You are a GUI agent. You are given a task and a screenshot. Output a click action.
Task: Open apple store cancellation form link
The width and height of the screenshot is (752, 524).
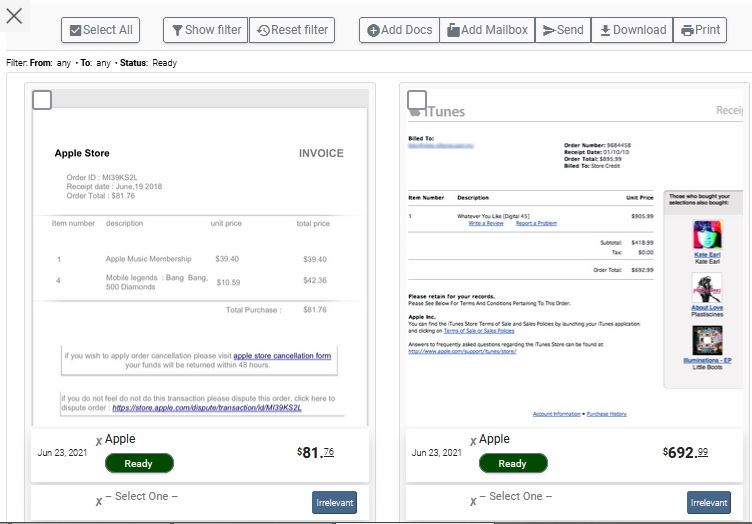pyautogui.click(x=282, y=356)
